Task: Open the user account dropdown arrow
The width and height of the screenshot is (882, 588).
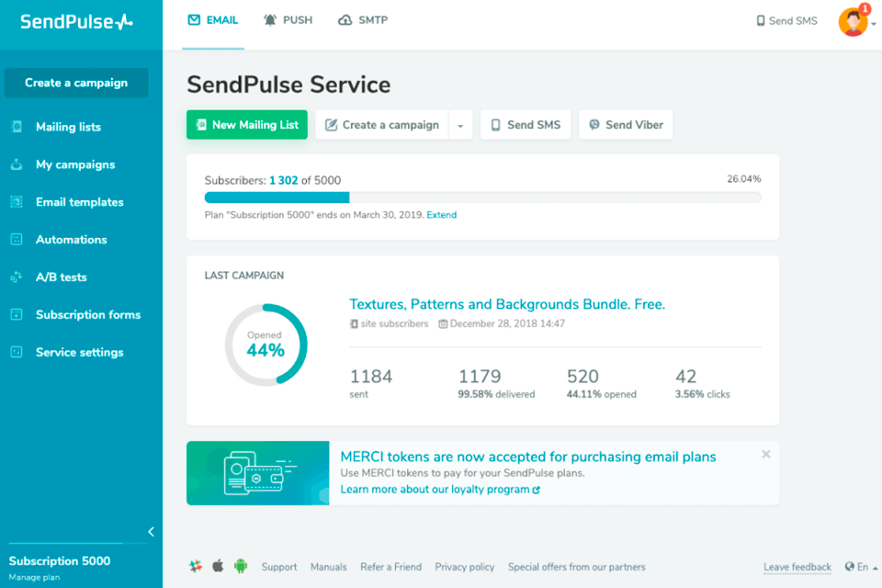Action: tap(874, 24)
